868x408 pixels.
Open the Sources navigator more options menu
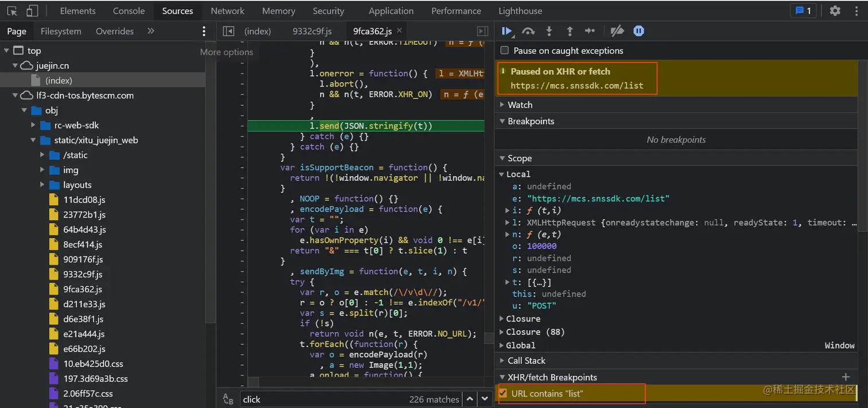click(x=204, y=31)
